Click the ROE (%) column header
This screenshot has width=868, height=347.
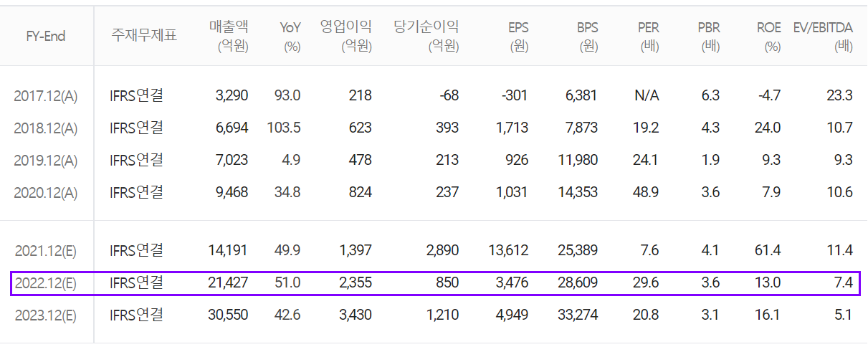pos(769,37)
